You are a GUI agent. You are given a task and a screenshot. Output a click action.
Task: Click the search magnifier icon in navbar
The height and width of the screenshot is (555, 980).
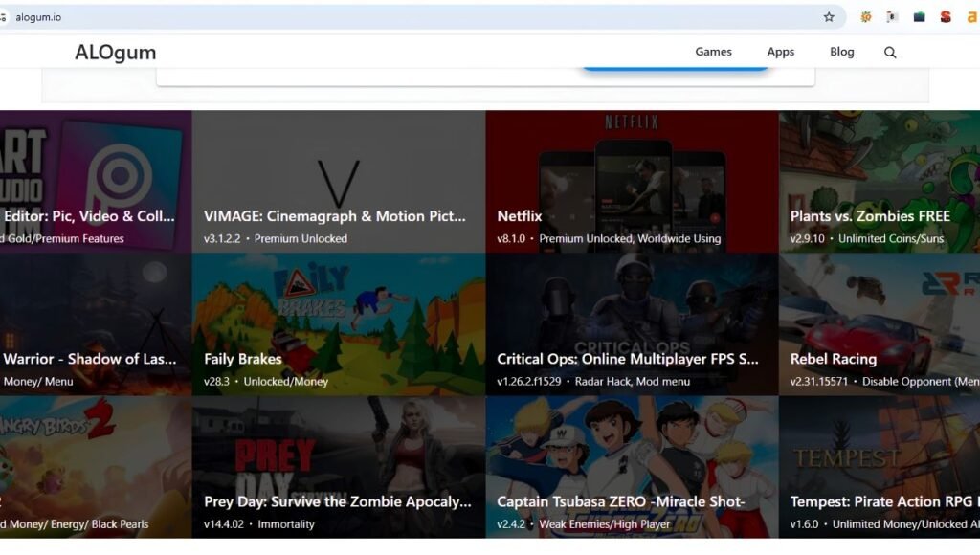[x=890, y=53]
